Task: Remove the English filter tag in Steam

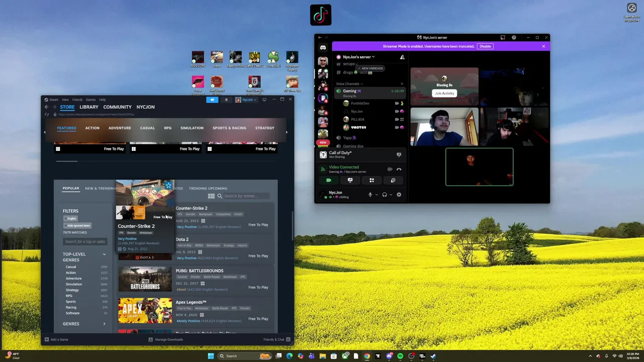Action: point(71,219)
